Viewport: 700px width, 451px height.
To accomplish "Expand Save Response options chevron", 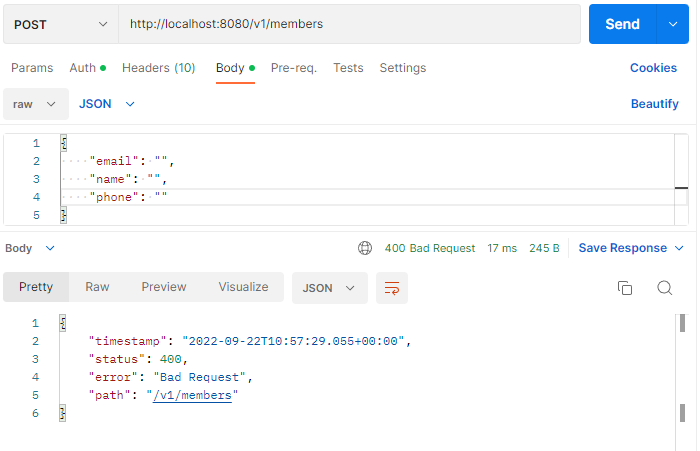I will coord(679,248).
